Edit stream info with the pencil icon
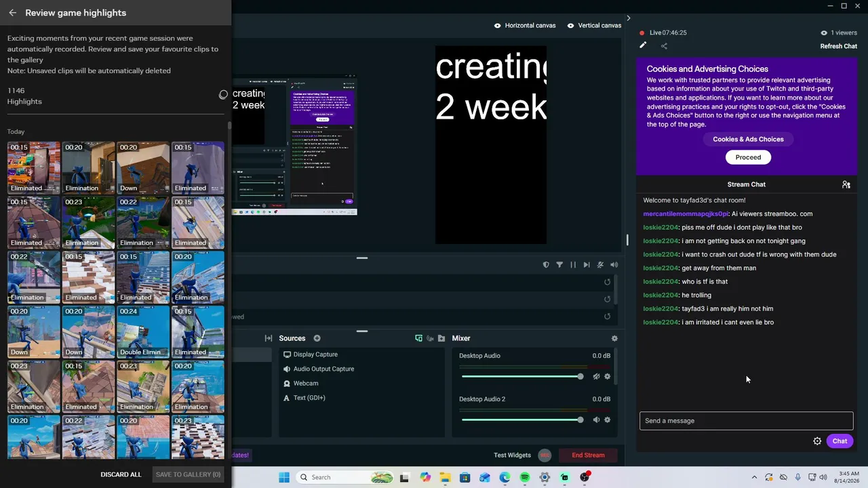Screen dimensions: 868x488 pos(643,45)
